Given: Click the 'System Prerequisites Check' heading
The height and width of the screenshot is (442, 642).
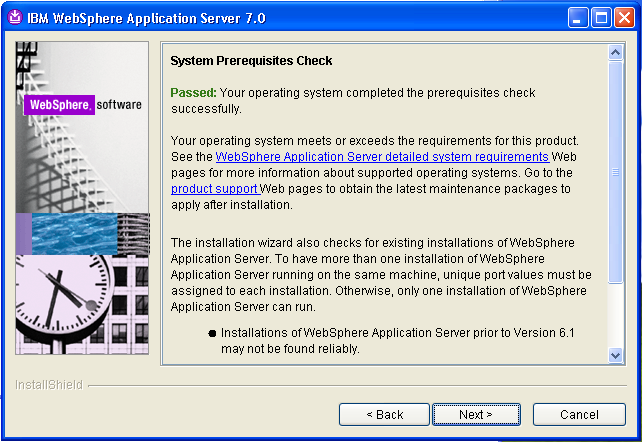Looking at the screenshot, I should tap(251, 61).
